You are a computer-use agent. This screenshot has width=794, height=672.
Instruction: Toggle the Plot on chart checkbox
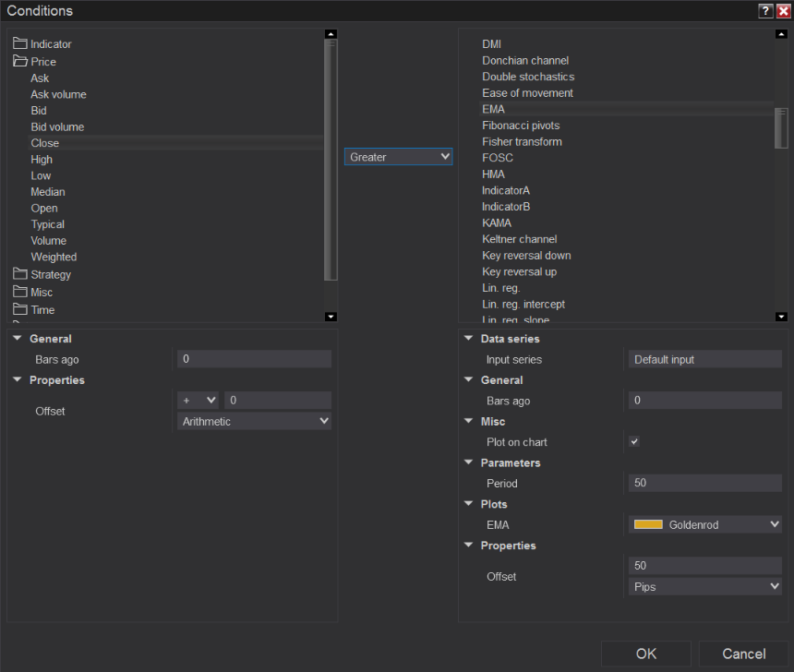(x=634, y=441)
